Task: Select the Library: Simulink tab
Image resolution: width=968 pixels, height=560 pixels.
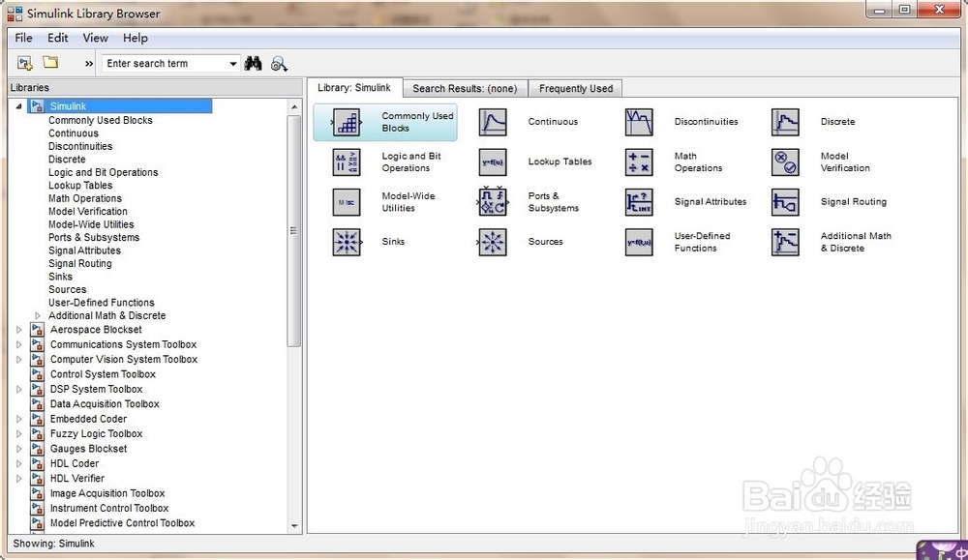Action: 354,88
